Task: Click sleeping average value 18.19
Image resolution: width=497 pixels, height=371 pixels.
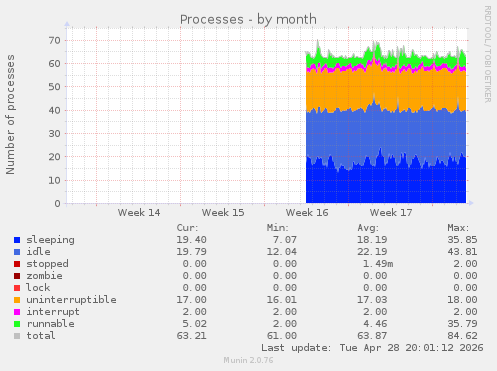Action: (x=372, y=240)
